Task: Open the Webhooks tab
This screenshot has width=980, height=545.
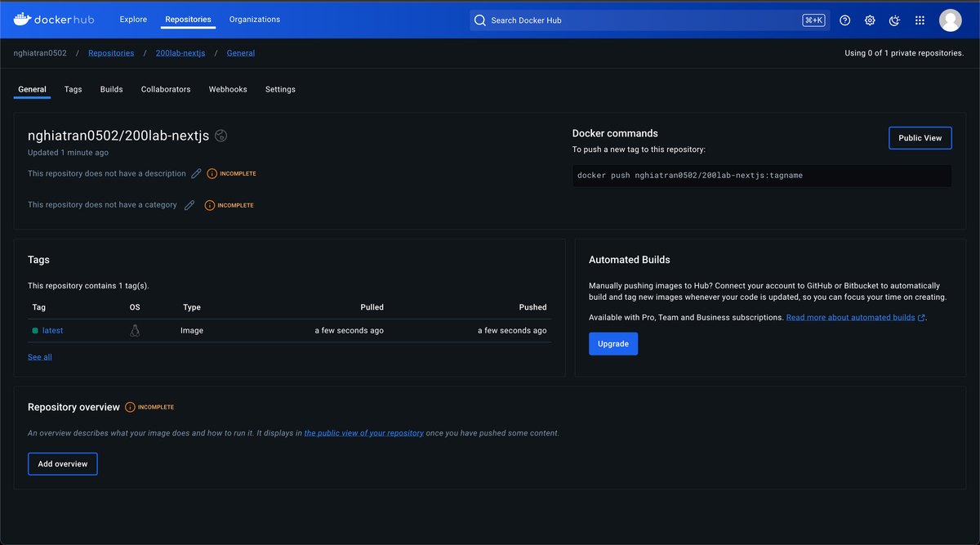Action: (228, 89)
